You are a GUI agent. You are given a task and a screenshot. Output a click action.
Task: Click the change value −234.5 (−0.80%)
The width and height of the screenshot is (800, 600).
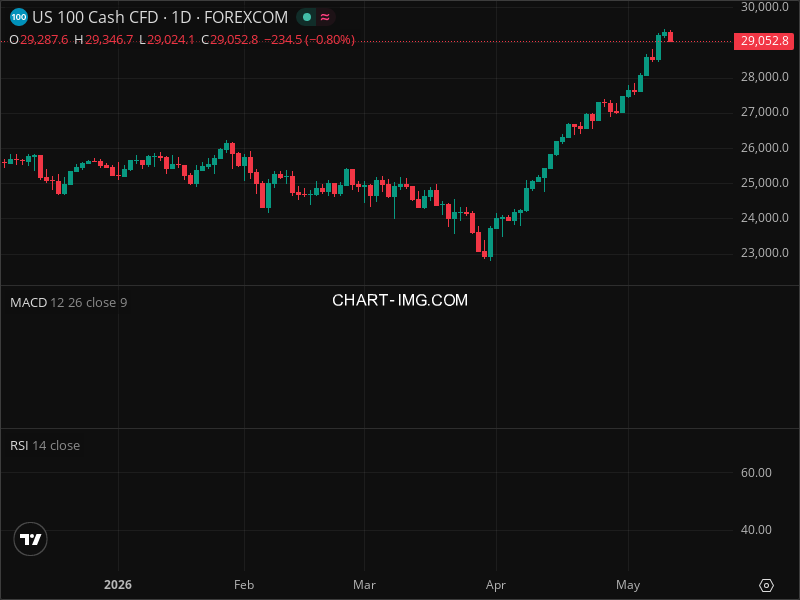point(309,40)
